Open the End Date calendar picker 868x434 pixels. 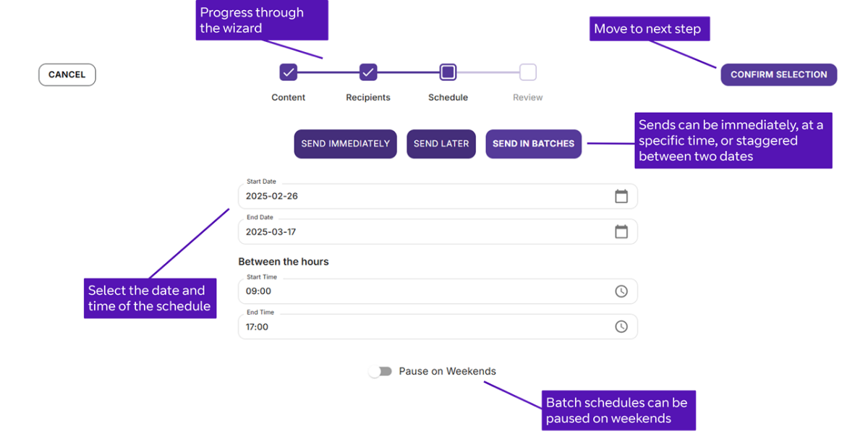(621, 231)
